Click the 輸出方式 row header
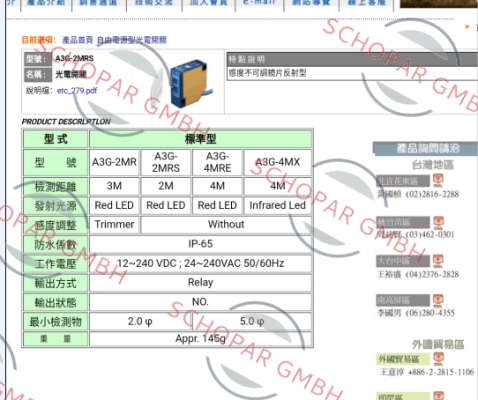This screenshot has height=400, width=478. pos(56,283)
